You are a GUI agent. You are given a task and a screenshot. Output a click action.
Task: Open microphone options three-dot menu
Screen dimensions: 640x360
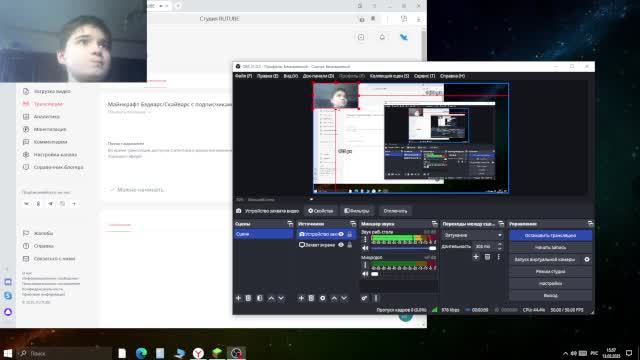(365, 265)
